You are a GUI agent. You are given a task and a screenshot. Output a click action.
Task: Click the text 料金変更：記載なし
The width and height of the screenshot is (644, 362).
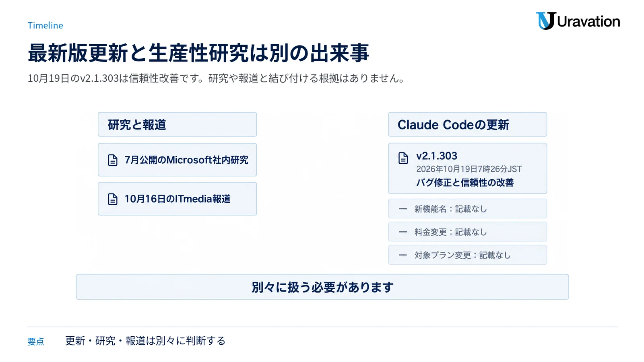coord(451,232)
